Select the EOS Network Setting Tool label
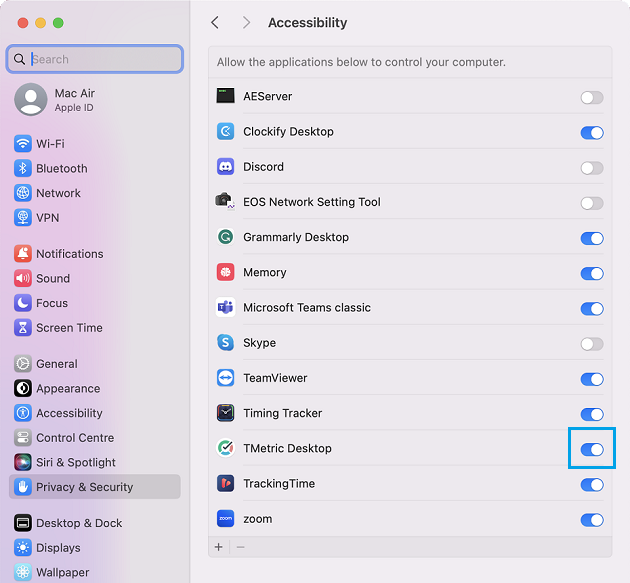The image size is (630, 583). click(312, 202)
